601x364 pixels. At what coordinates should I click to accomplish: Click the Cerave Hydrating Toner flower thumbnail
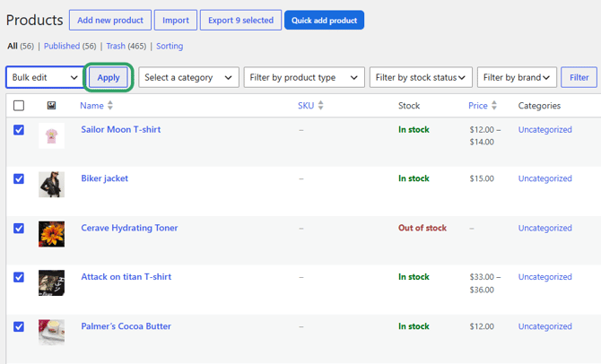tap(51, 234)
